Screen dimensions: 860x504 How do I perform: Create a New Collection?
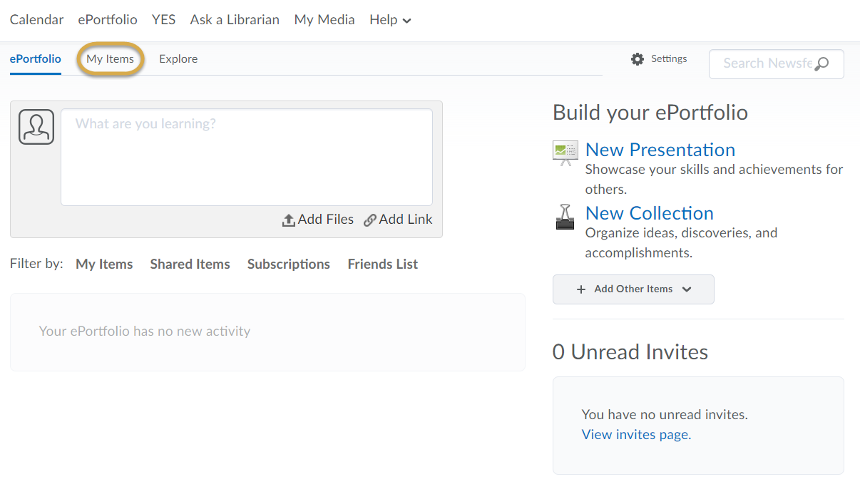(x=650, y=213)
